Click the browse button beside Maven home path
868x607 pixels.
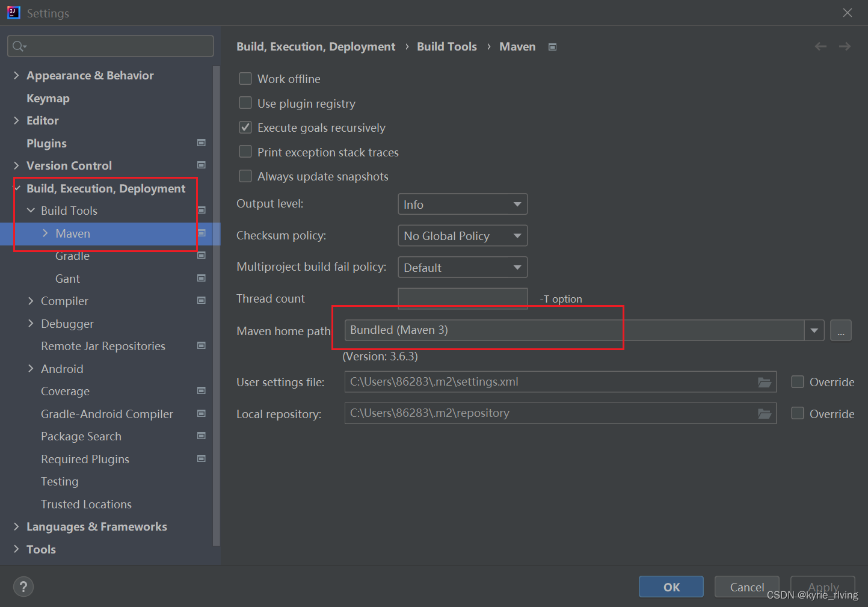[840, 330]
